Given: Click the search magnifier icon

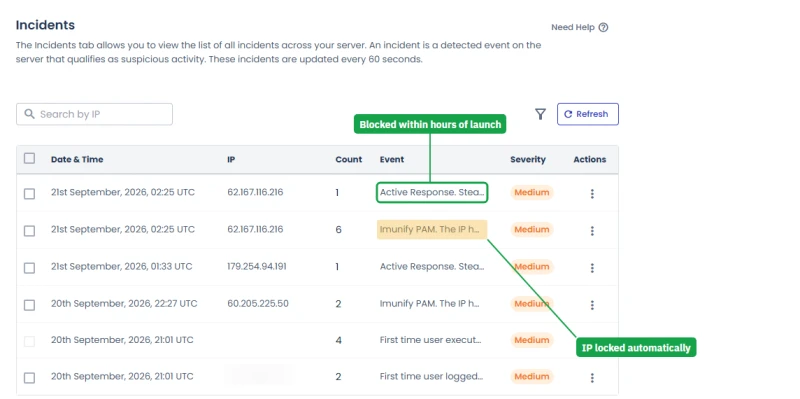Looking at the screenshot, I should [x=30, y=114].
